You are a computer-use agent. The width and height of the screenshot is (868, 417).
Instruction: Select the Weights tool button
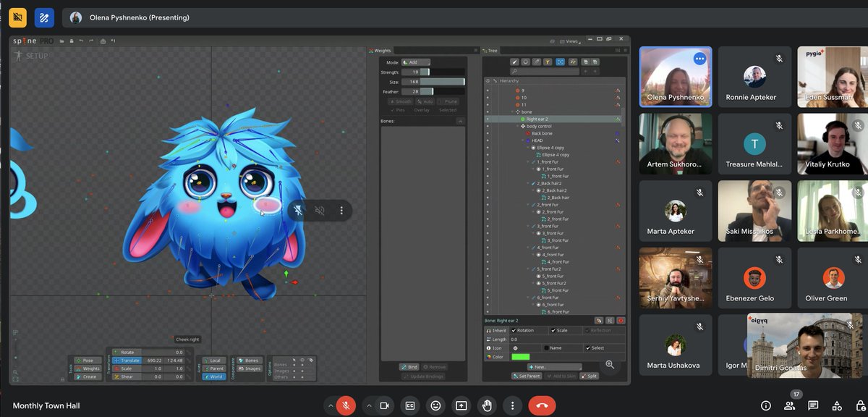[x=88, y=368]
